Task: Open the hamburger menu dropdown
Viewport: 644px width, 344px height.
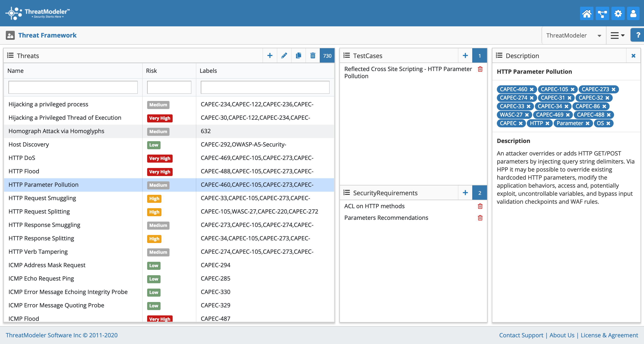Action: (617, 36)
